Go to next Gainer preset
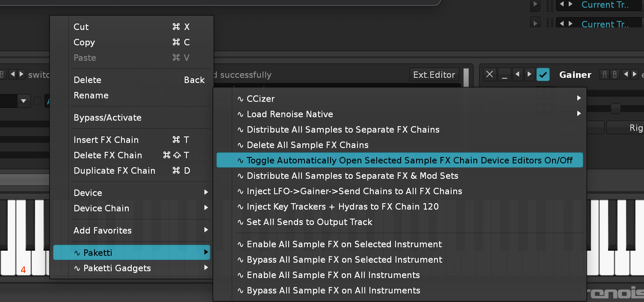 (x=635, y=74)
